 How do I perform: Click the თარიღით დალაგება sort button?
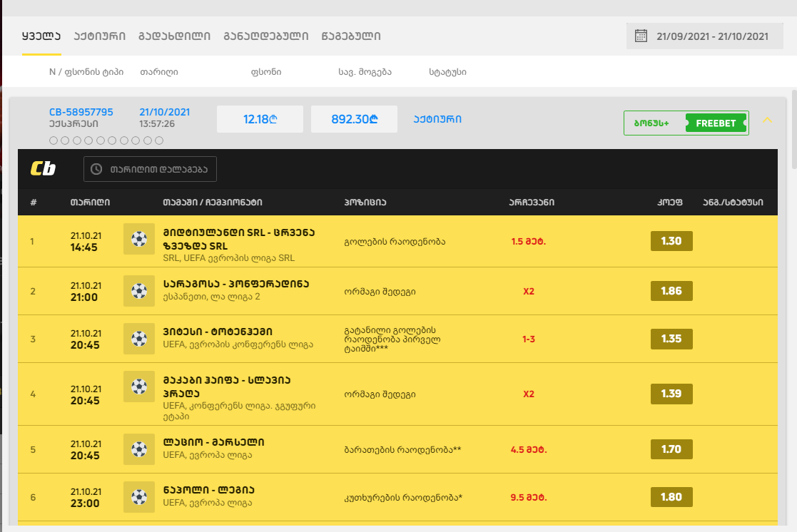pyautogui.click(x=150, y=169)
